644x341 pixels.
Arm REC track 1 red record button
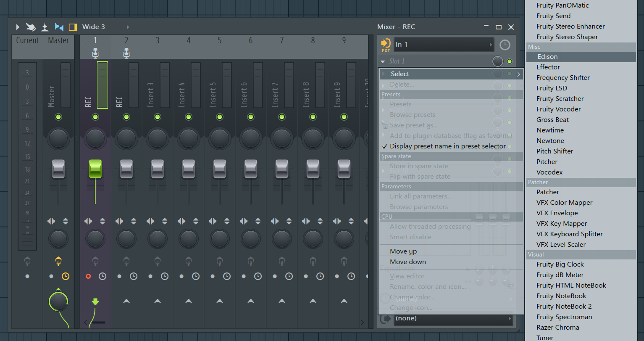[88, 276]
